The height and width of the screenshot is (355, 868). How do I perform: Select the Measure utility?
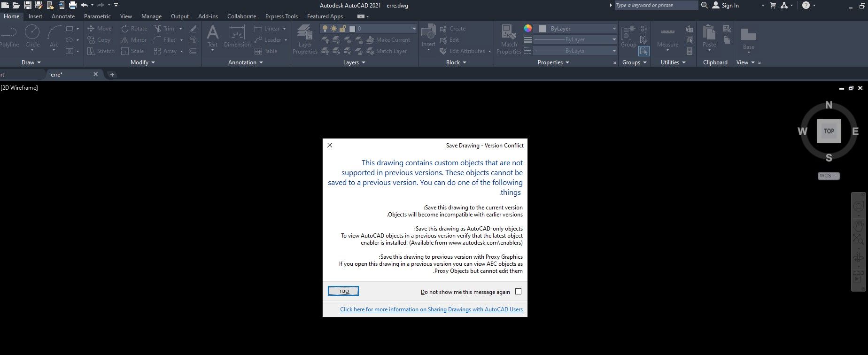click(x=667, y=37)
